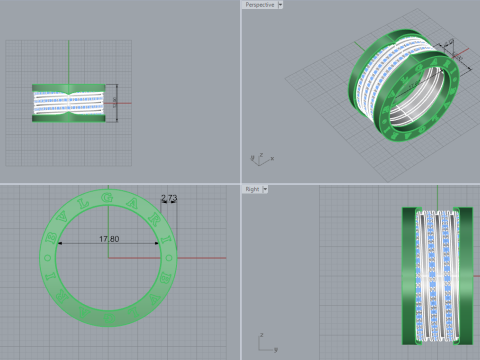
Task: Select the 2.73 thickness dimension text
Action: pos(169,198)
